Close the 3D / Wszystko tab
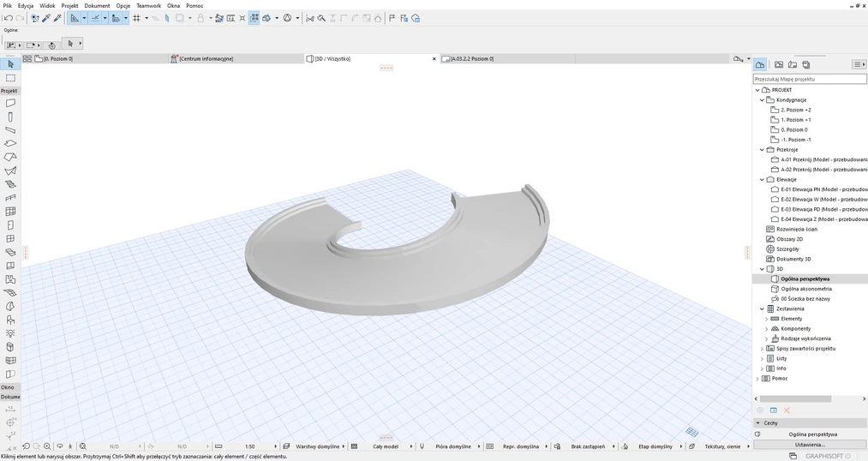The height and width of the screenshot is (461, 868). [x=434, y=58]
